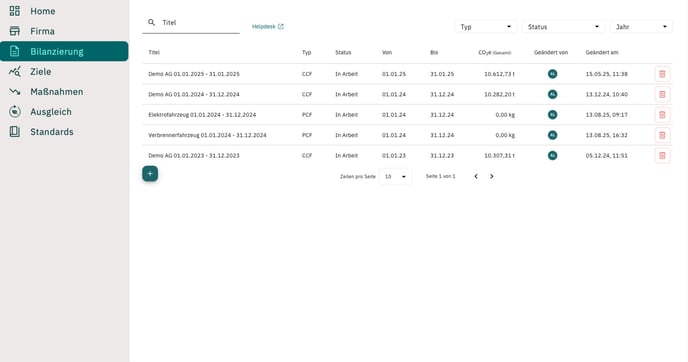Click the Helpdesk external link icon
The width and height of the screenshot is (688, 362).
[281, 27]
